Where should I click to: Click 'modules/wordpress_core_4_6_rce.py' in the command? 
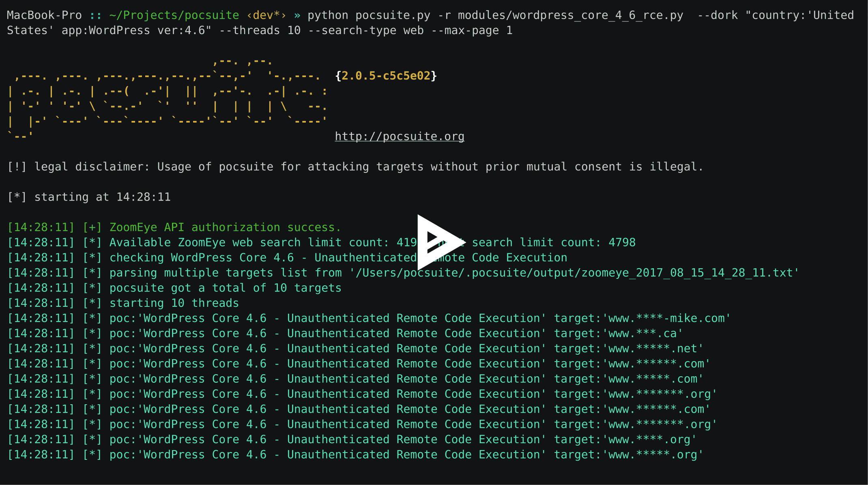[x=571, y=15]
